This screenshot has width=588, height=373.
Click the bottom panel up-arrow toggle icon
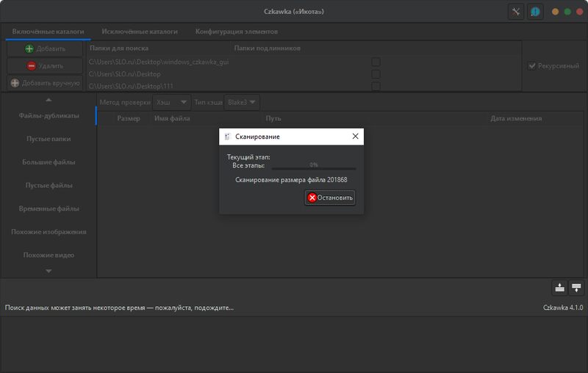559,288
